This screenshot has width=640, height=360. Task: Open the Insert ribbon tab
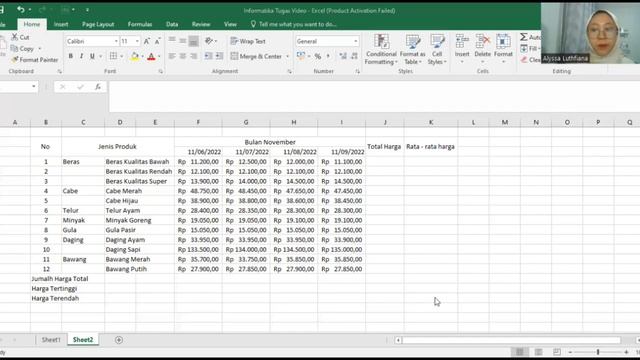coord(61,24)
